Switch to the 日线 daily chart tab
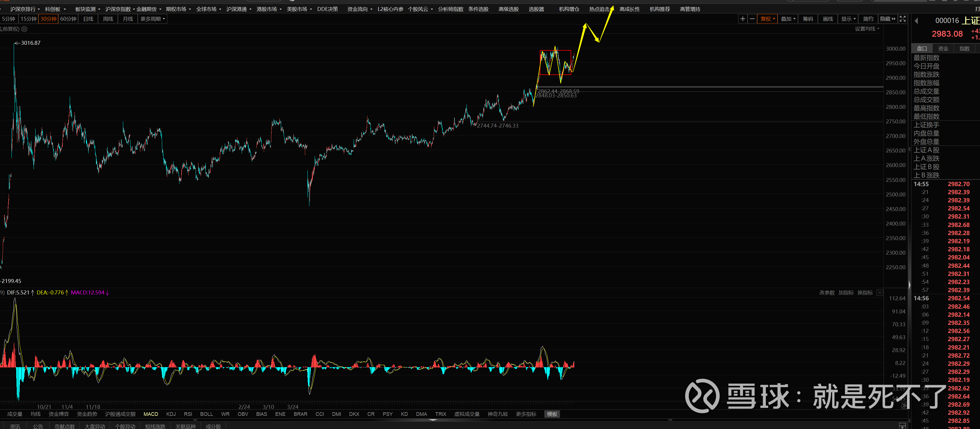The image size is (980, 429). (88, 19)
